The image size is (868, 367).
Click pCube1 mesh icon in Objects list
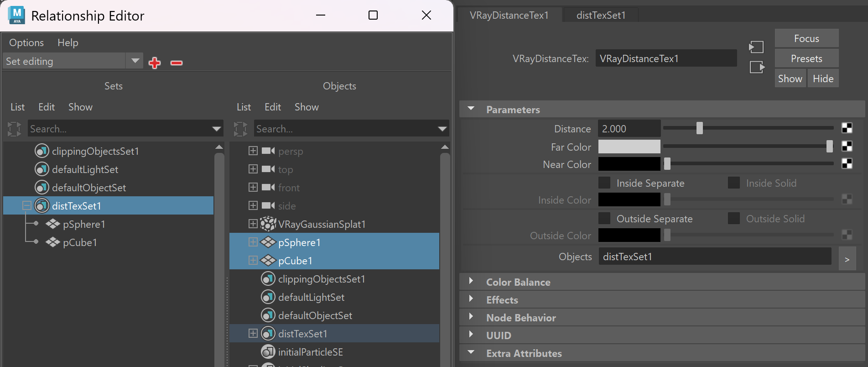tap(268, 261)
